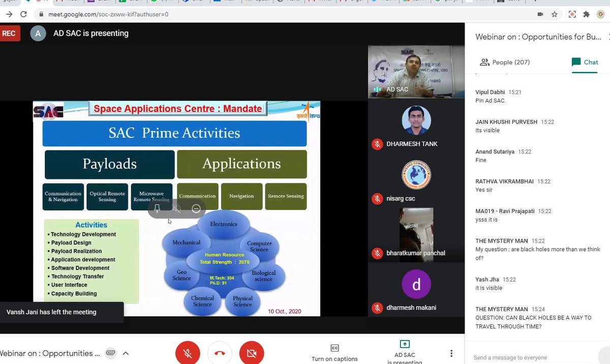Open the screen recorder extension icon
The height and width of the screenshot is (364, 610).
(x=572, y=14)
